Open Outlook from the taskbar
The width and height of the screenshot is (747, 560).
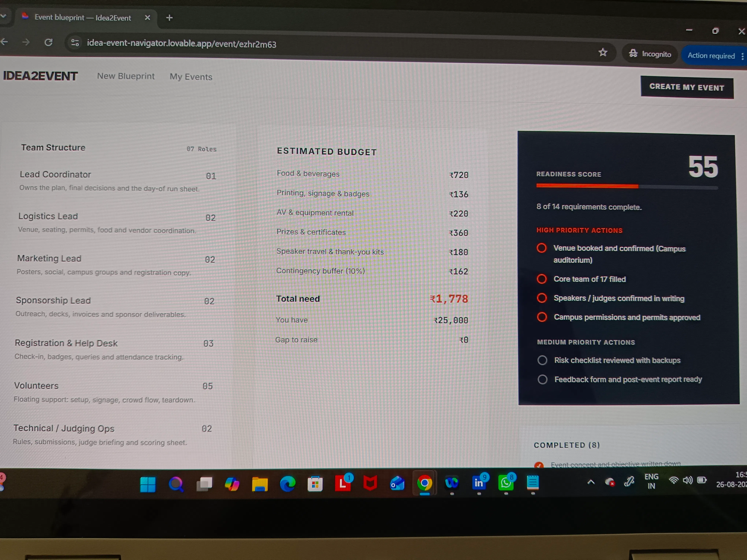click(397, 483)
